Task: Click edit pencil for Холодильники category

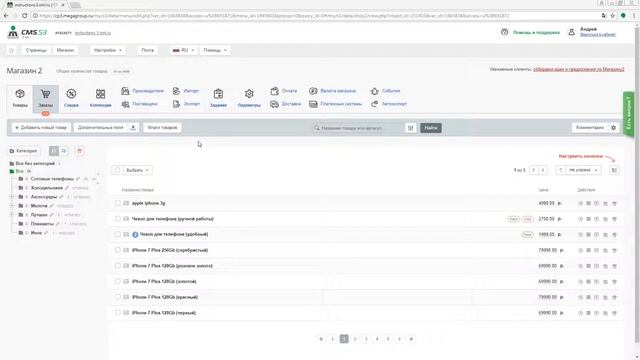Action: (67, 188)
